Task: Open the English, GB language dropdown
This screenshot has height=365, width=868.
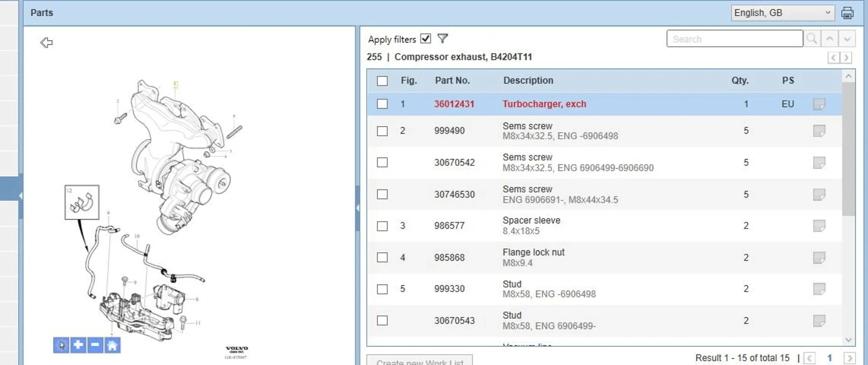Action: [x=782, y=13]
